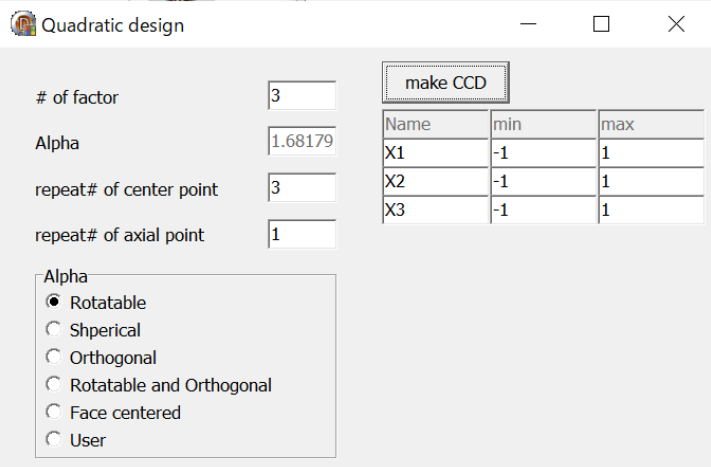Edit the X3 max cell
The image size is (711, 467).
pos(651,210)
